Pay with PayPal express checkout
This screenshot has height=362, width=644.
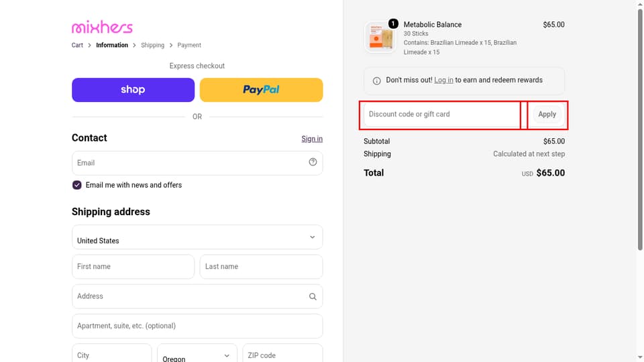261,90
